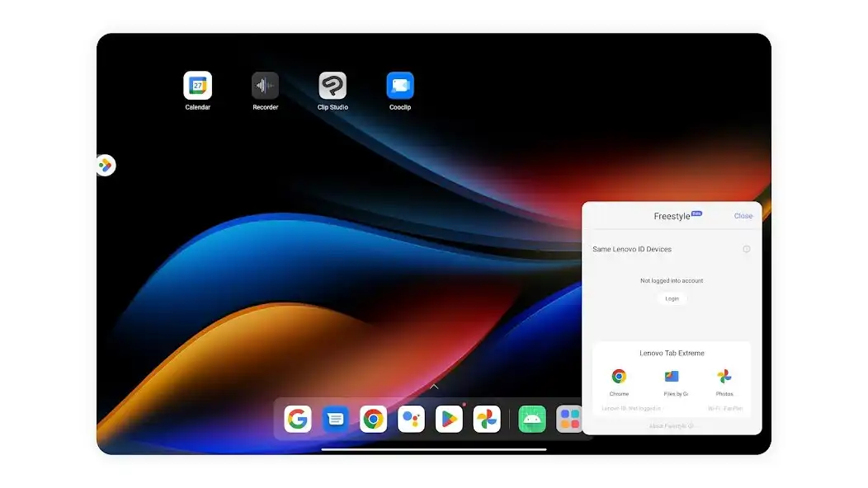Viewport: 868px width, 488px height.
Task: Open Clip Studio from the desktop
Action: [333, 87]
